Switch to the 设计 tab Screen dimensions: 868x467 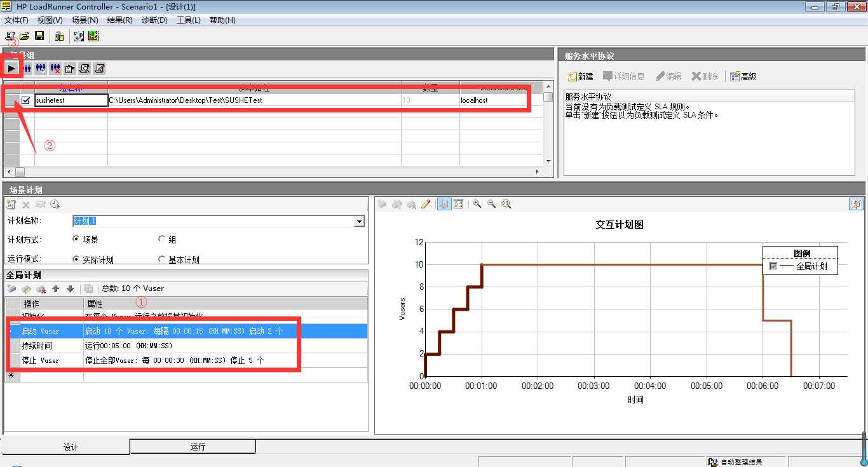point(66,447)
